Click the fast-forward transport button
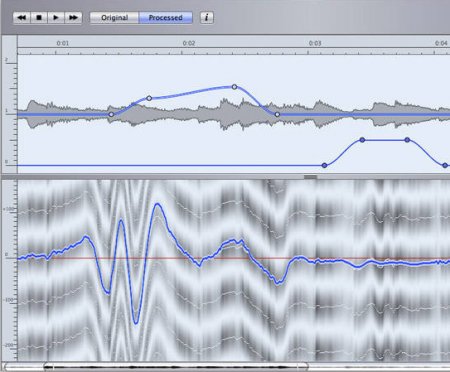This screenshot has height=372, width=450. point(73,18)
